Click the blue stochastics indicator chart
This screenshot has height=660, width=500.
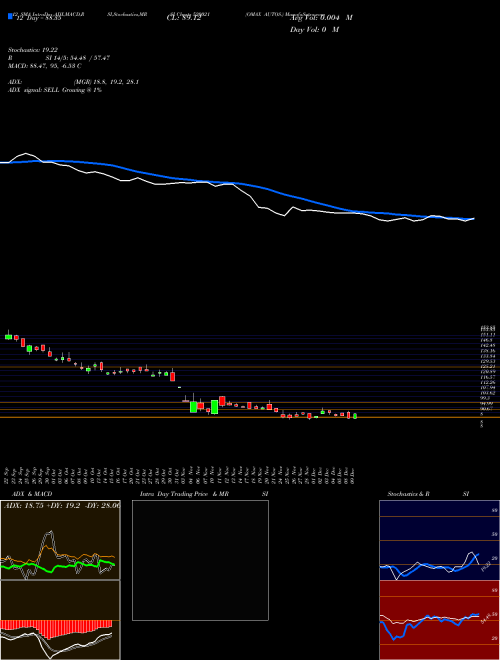tap(439, 540)
